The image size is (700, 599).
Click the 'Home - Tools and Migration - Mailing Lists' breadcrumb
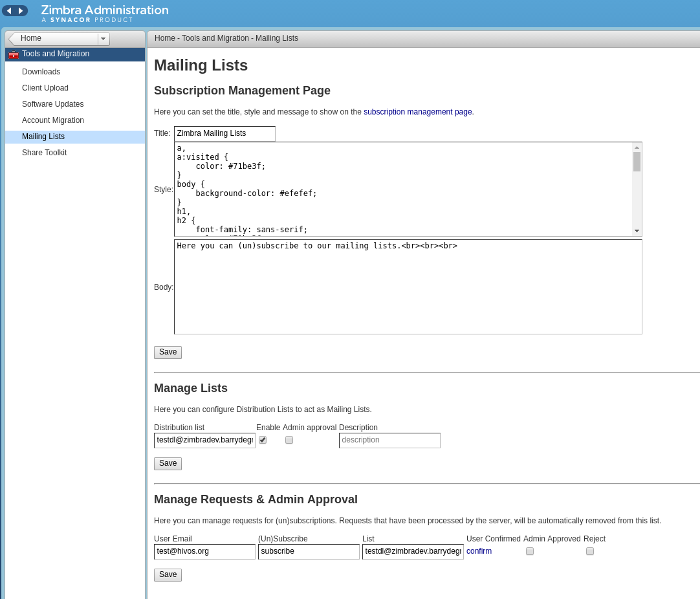[x=226, y=38]
